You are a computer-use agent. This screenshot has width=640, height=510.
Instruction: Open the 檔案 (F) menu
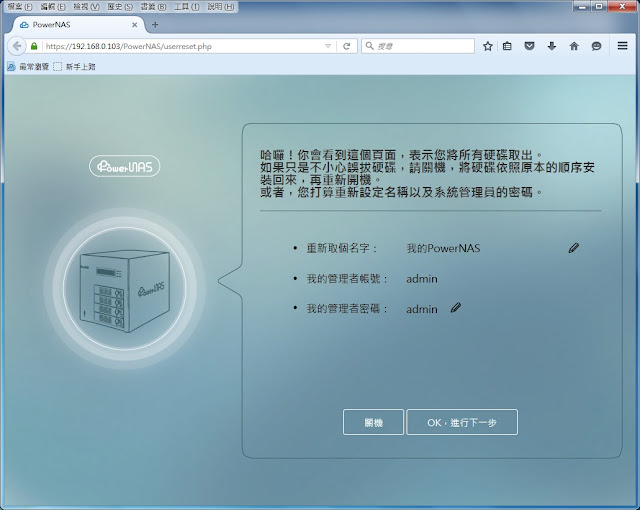pos(20,7)
